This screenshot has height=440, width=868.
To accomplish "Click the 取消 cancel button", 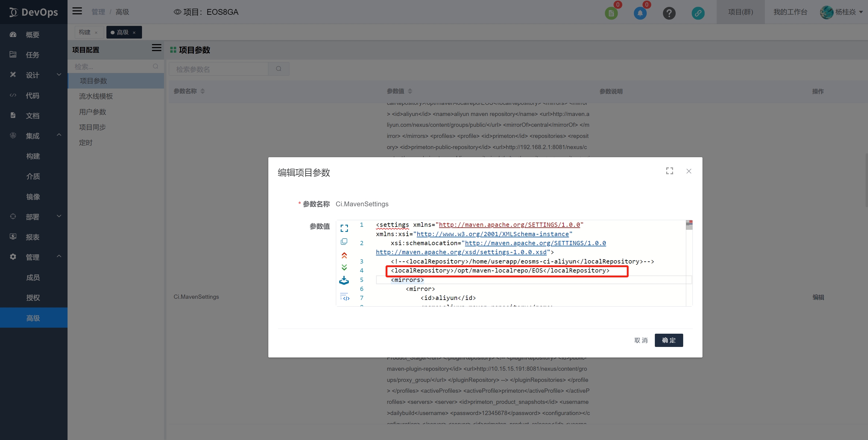I will coord(641,340).
